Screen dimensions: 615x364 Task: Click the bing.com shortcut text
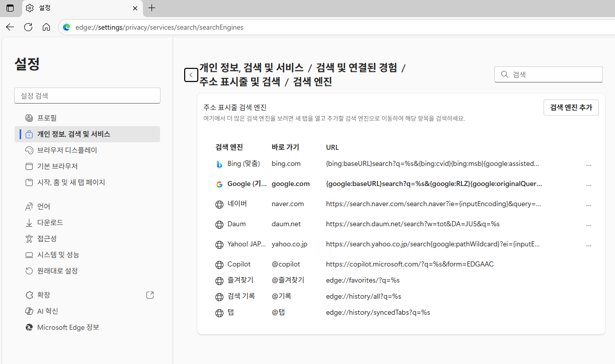point(286,163)
